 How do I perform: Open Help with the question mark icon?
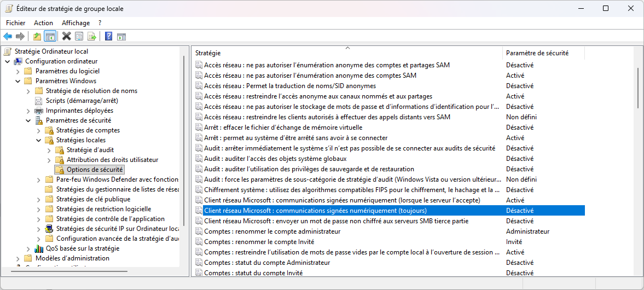tap(108, 37)
